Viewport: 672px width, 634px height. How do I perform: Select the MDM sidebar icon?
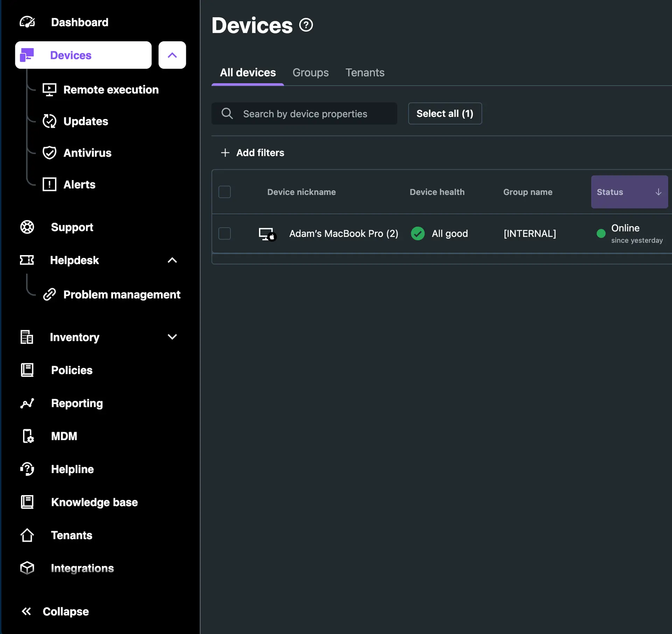coord(27,436)
